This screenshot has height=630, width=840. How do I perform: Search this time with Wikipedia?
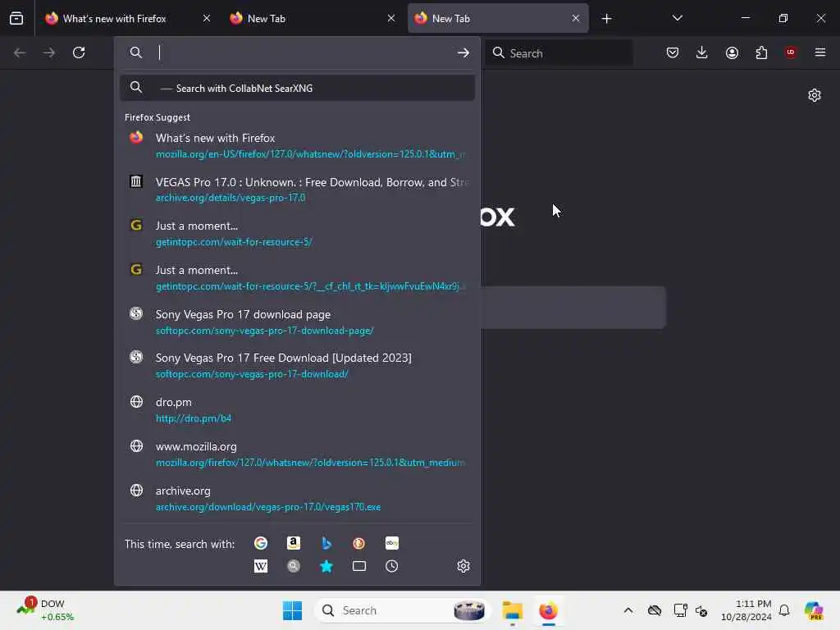[x=261, y=566]
